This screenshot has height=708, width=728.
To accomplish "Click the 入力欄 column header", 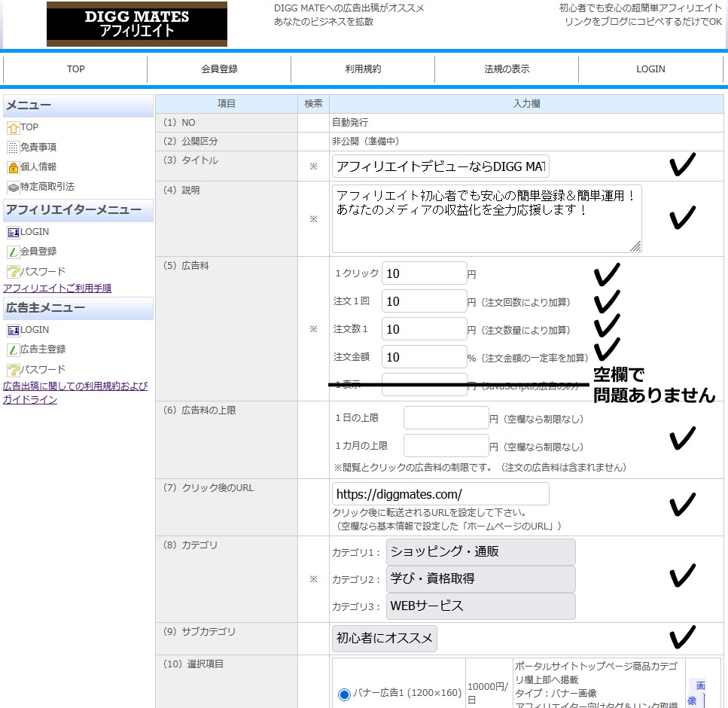I will point(526,104).
